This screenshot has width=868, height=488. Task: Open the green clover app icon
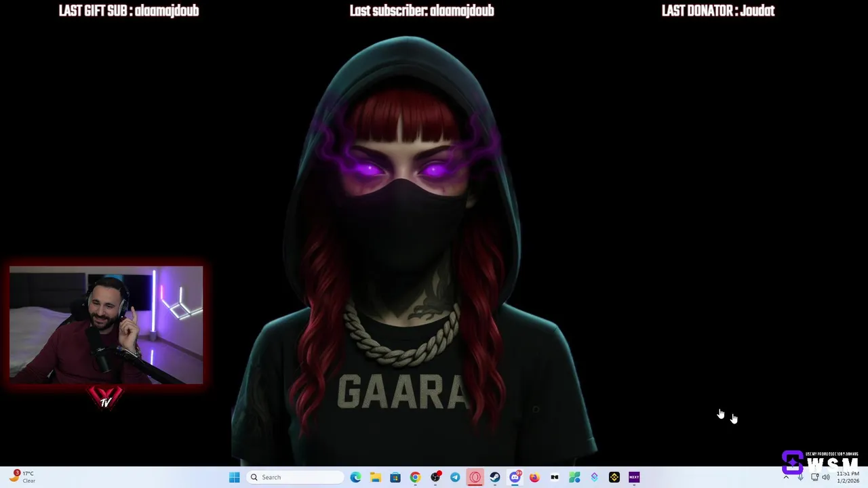pyautogui.click(x=574, y=477)
